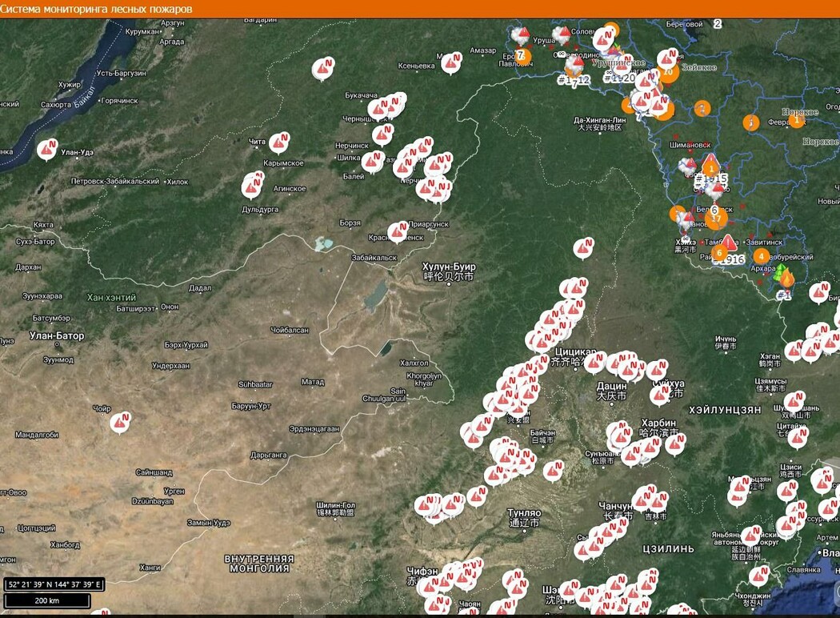Click the fire marker right of Шилка
840x618 pixels.
click(x=372, y=162)
